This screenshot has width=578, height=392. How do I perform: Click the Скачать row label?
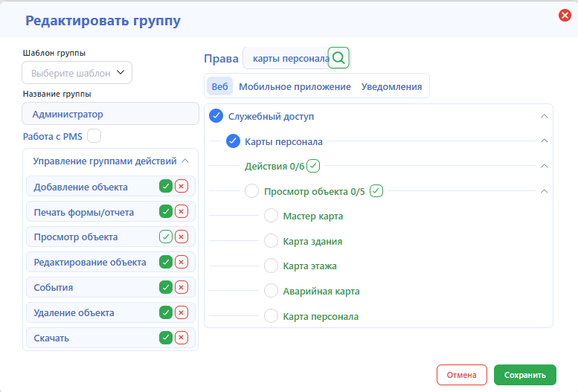[x=51, y=338]
